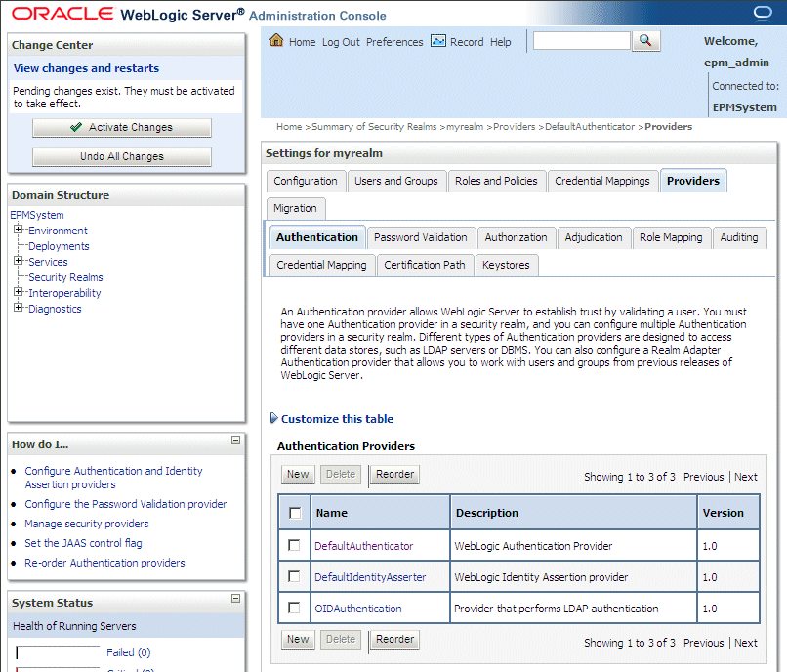This screenshot has width=787, height=672.
Task: Click the Customize this table arrow icon
Action: 273,418
